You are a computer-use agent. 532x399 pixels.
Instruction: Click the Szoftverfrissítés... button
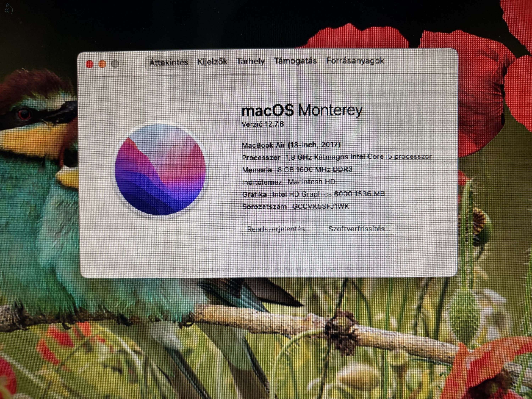tap(359, 229)
